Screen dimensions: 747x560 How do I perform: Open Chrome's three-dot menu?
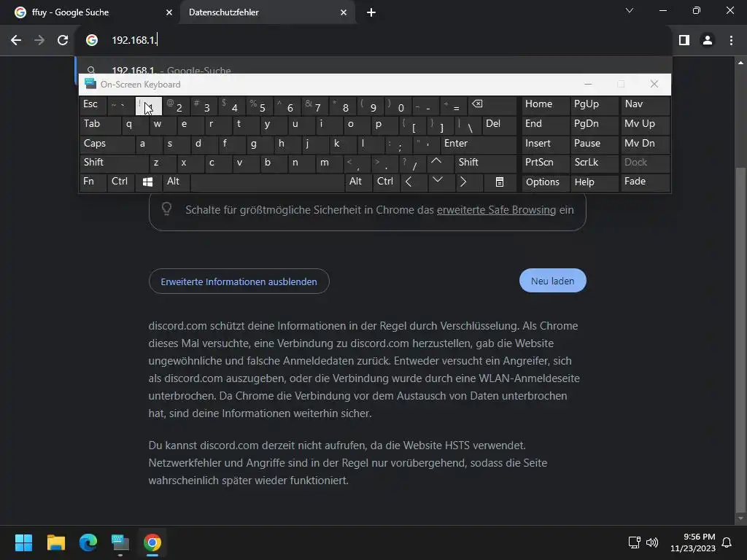(x=731, y=40)
